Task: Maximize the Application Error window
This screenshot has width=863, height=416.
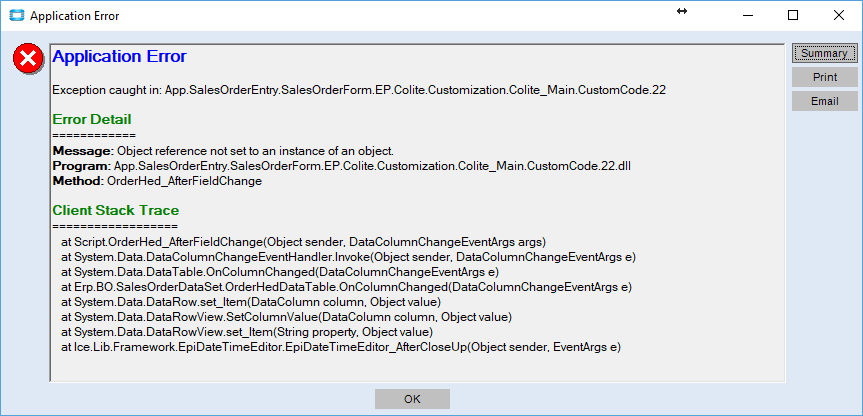Action: (793, 15)
